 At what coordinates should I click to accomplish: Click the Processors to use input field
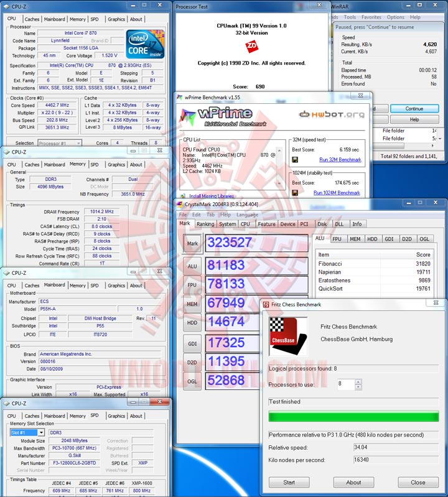tap(347, 384)
